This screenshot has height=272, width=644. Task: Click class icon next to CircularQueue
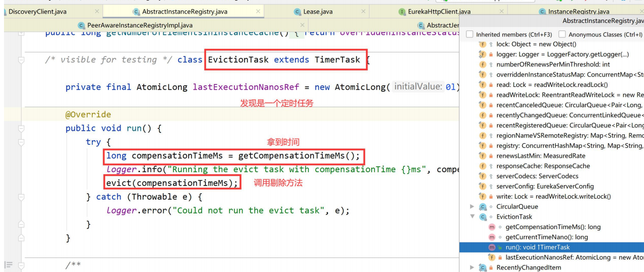[482, 207]
